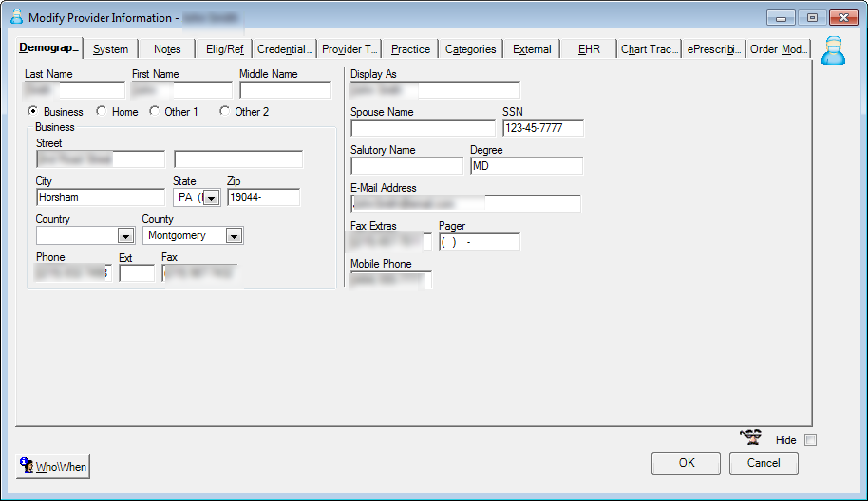The width and height of the screenshot is (868, 501).
Task: Switch to the Notes tab
Action: 167,49
